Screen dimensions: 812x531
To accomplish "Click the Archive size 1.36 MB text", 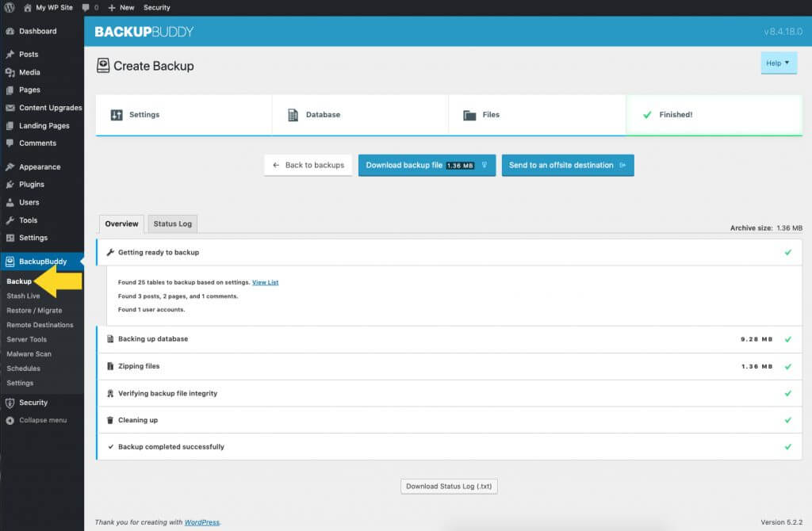I will click(x=767, y=227).
